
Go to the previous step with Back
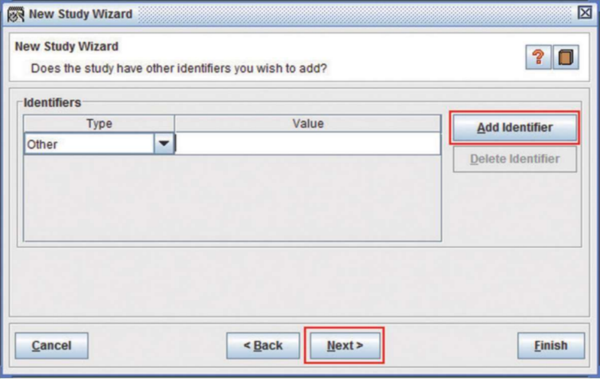263,345
